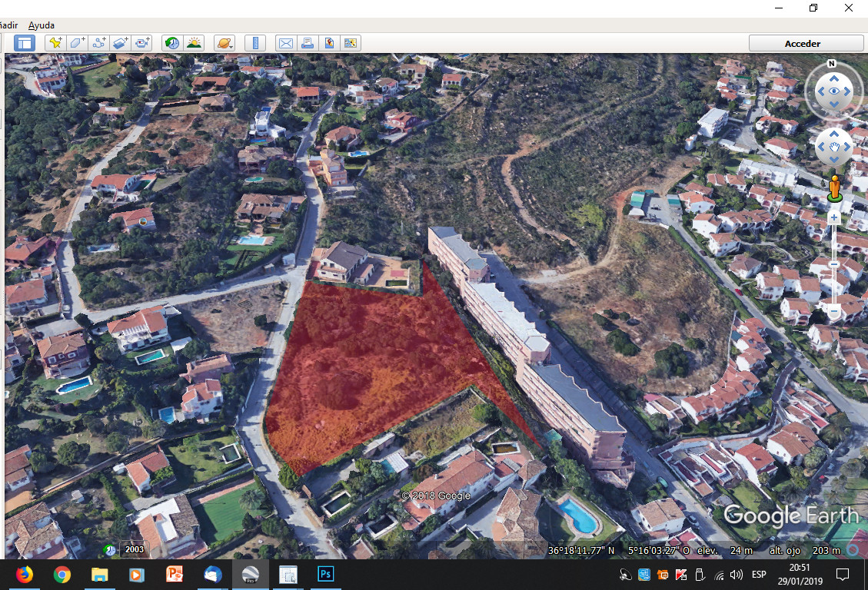Toggle historical imagery clock button
Screen dimensions: 868x590
pos(172,43)
